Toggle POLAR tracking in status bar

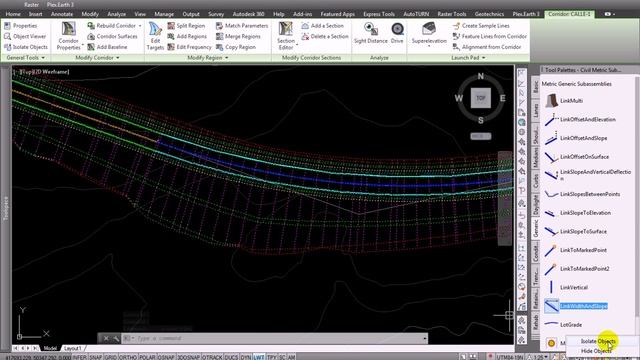click(x=147, y=357)
